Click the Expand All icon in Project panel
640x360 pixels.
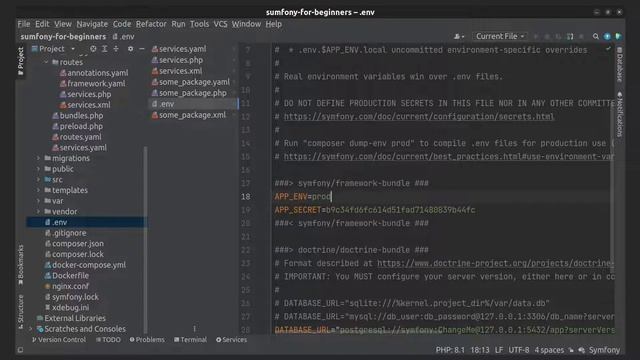[x=104, y=49]
